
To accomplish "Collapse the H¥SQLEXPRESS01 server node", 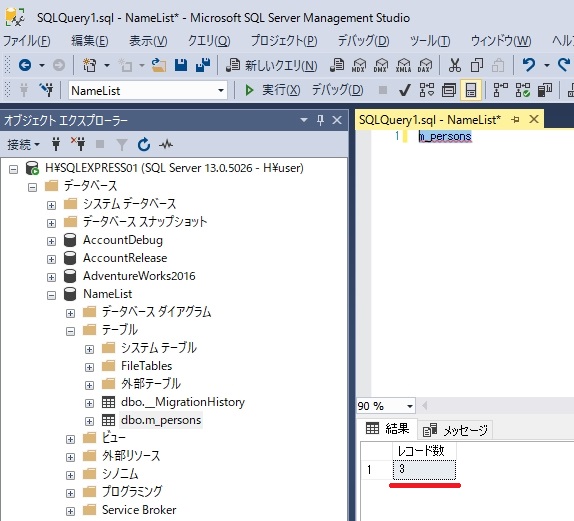I will pos(14,169).
